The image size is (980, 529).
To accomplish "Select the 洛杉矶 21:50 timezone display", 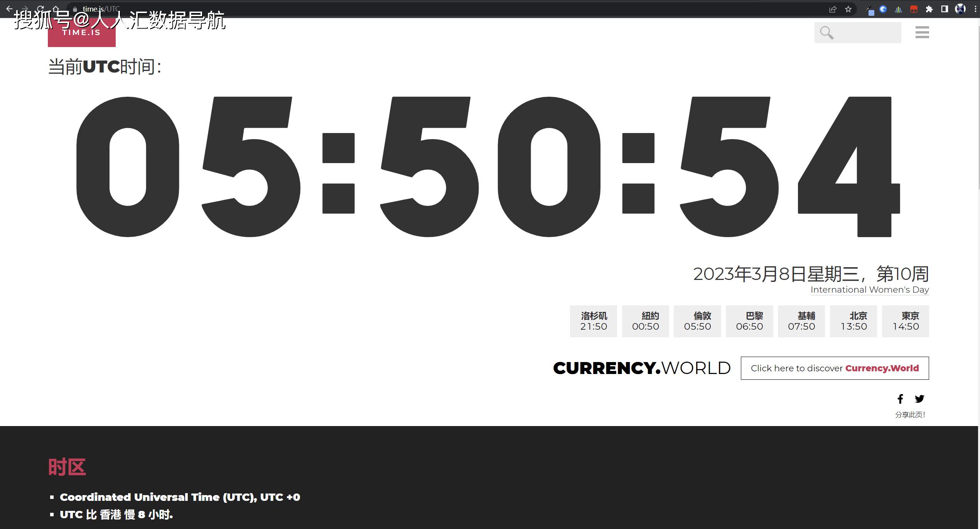I will pos(592,320).
